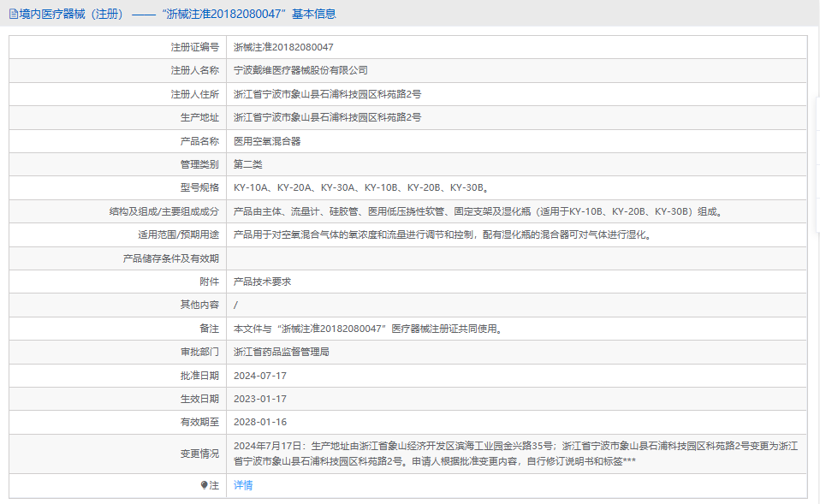Click the 适用范围/预期用途 description text
This screenshot has height=504, width=820.
click(x=442, y=234)
